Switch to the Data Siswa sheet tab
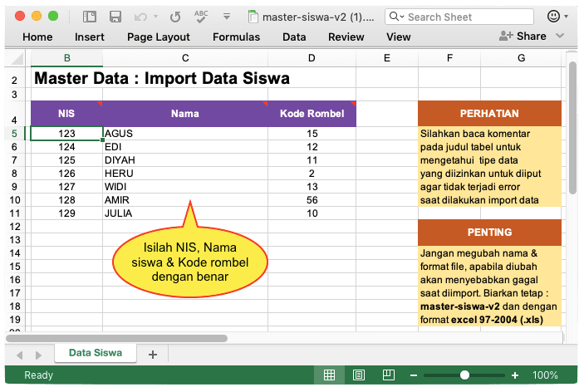Image resolution: width=584 pixels, height=392 pixels. point(96,353)
